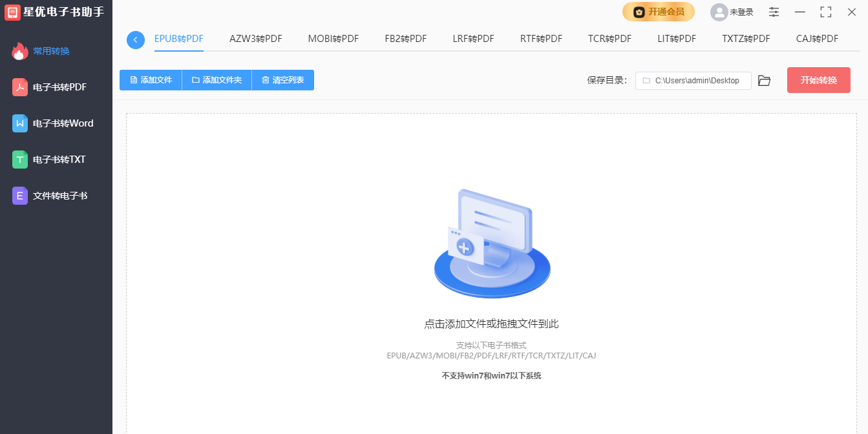Click the flame icon beside 常用转换

20,51
